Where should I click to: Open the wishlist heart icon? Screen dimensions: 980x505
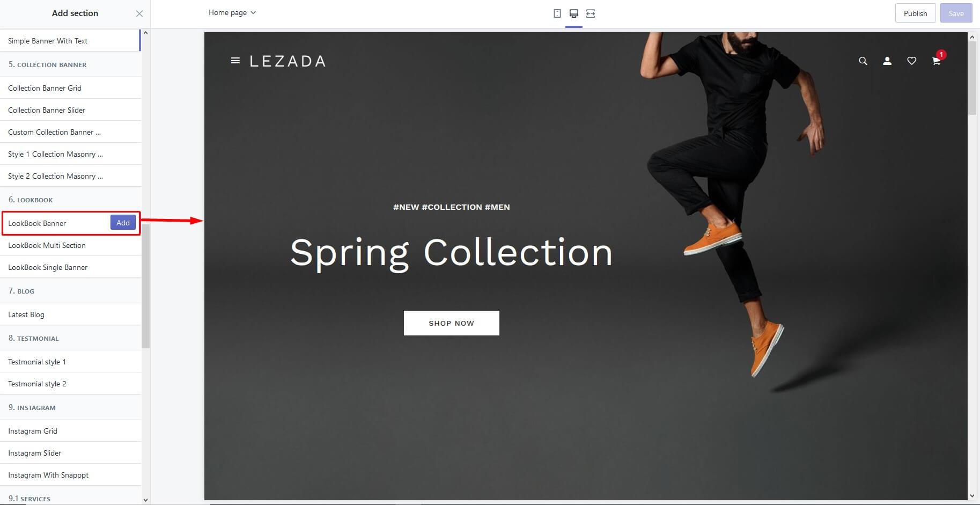(912, 61)
